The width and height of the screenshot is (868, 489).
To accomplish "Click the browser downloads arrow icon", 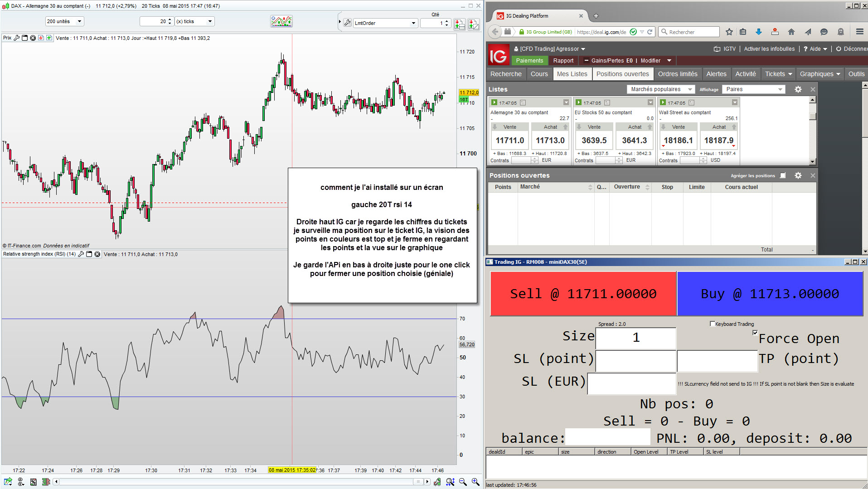I will tap(759, 32).
